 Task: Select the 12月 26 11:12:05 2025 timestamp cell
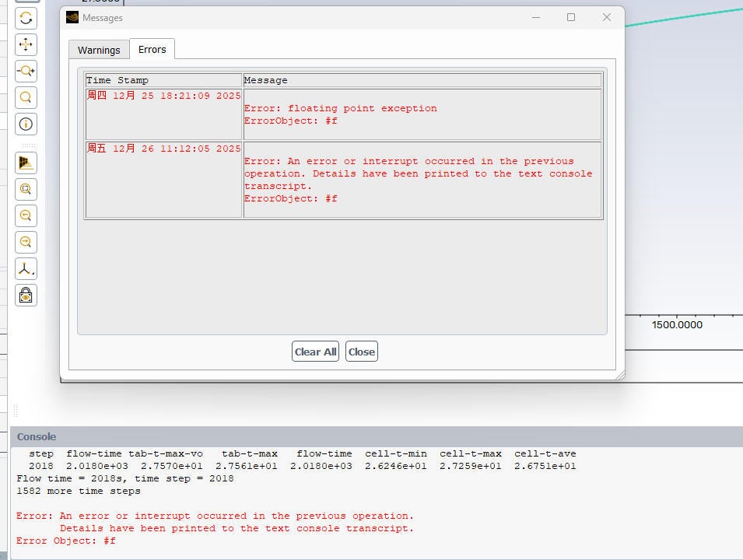[163, 180]
